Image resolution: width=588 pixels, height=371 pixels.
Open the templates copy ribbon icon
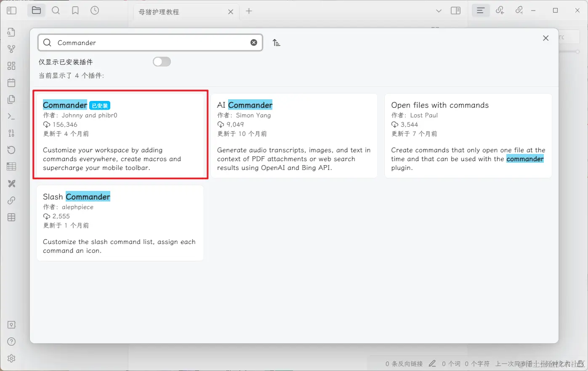coord(11,100)
